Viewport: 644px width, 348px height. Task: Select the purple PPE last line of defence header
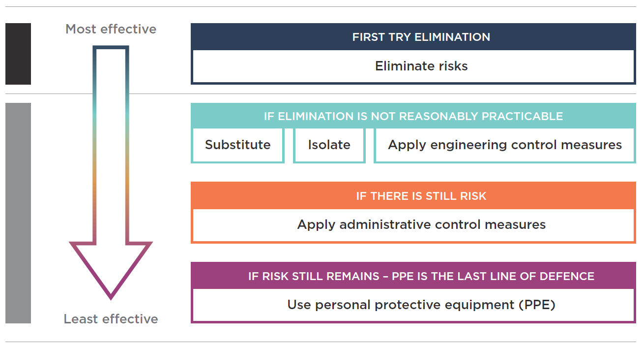(421, 276)
